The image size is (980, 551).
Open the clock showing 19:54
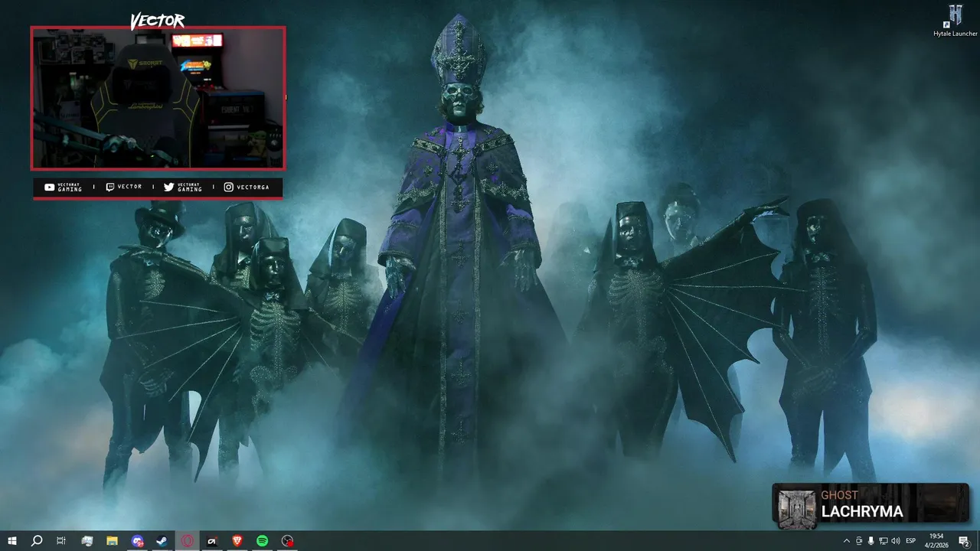pyautogui.click(x=936, y=541)
